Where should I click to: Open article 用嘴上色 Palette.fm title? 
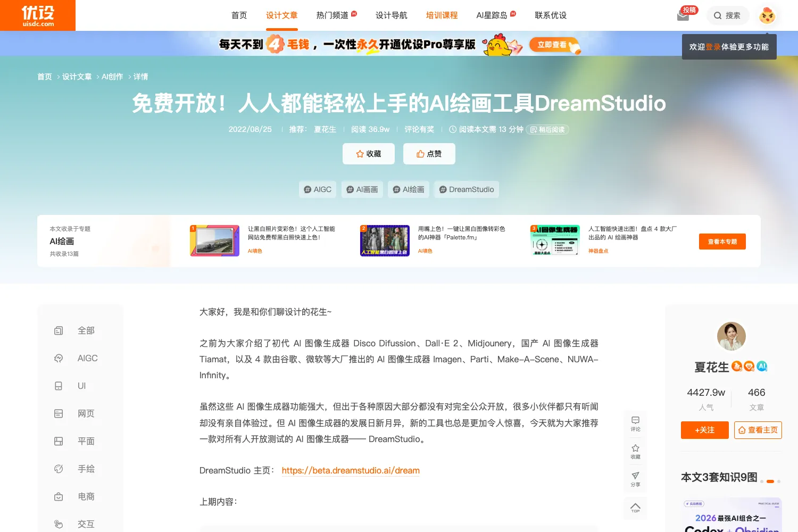tap(462, 233)
